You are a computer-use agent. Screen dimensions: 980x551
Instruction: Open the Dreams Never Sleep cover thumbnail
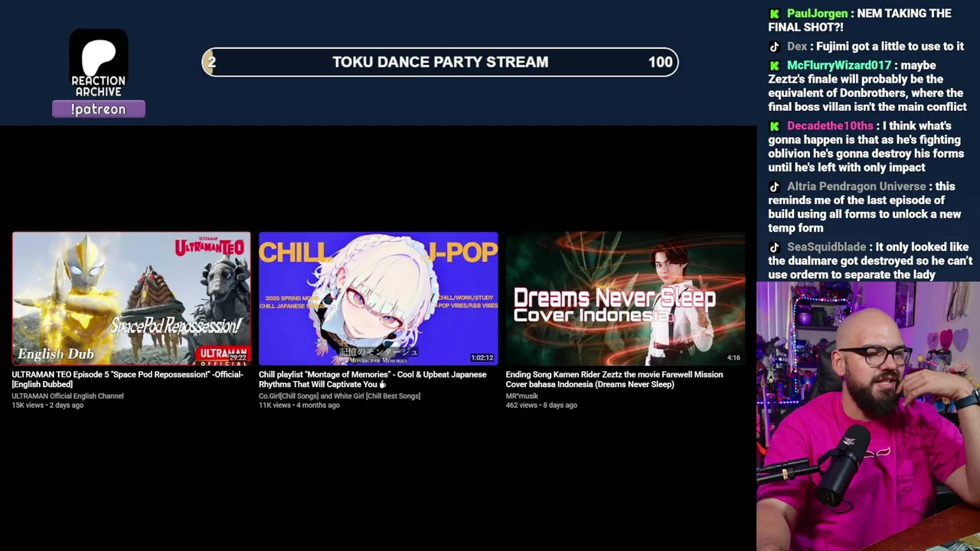(x=625, y=298)
